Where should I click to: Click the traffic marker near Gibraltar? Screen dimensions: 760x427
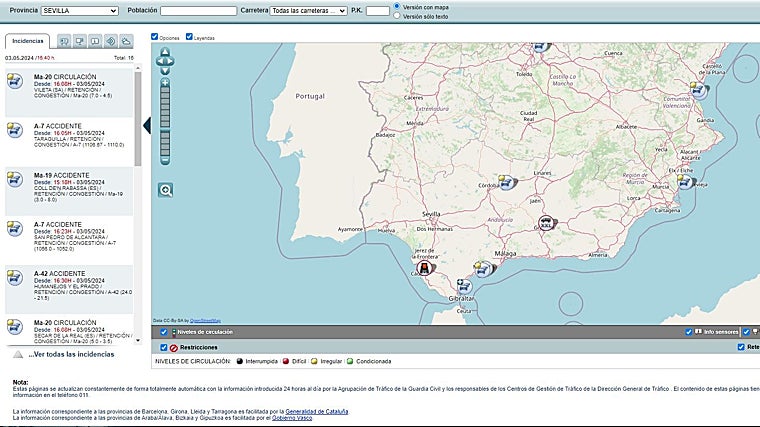coord(464,286)
